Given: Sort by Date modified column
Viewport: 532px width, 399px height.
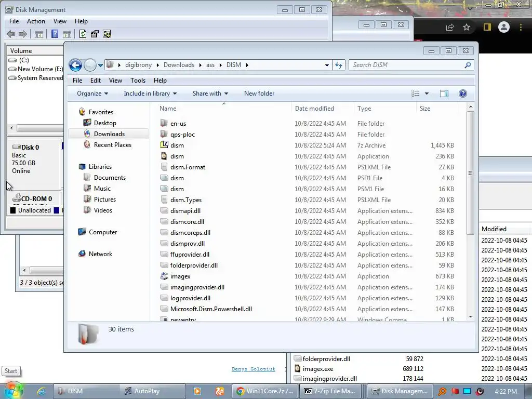Looking at the screenshot, I should point(322,108).
